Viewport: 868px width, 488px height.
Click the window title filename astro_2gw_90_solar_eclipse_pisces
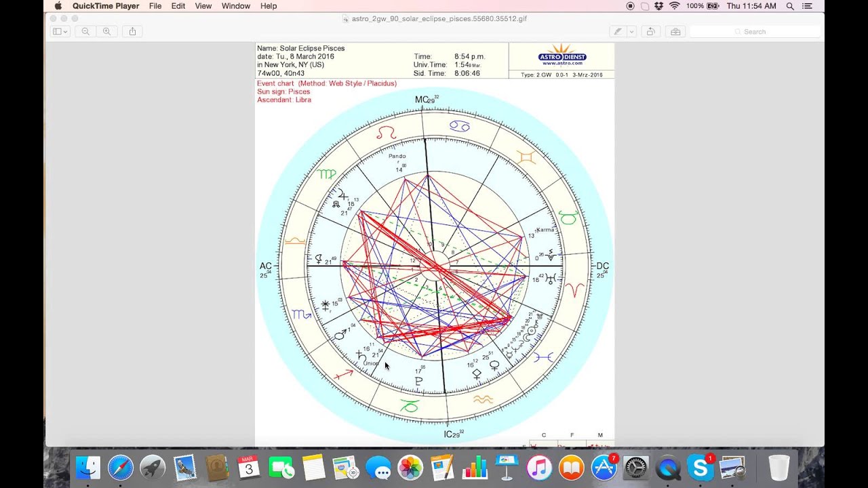click(x=439, y=18)
